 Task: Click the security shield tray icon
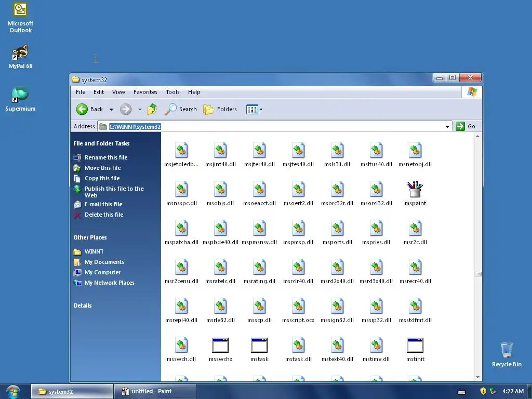[483, 391]
